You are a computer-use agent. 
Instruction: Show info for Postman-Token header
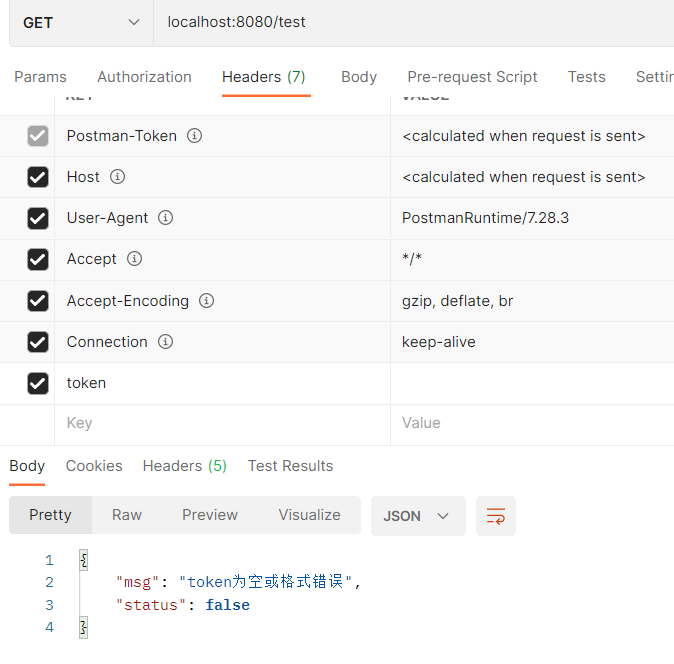tap(194, 136)
